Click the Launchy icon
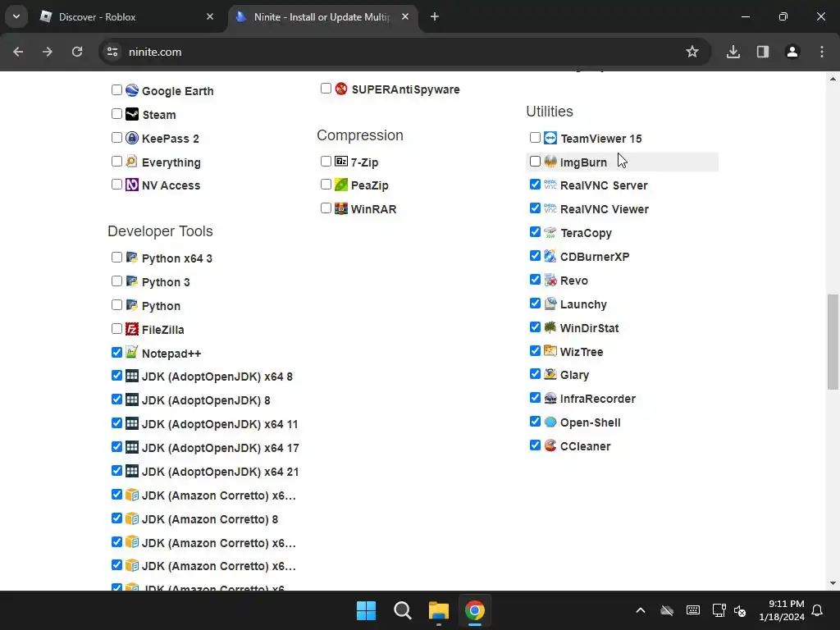This screenshot has width=840, height=630. point(550,304)
